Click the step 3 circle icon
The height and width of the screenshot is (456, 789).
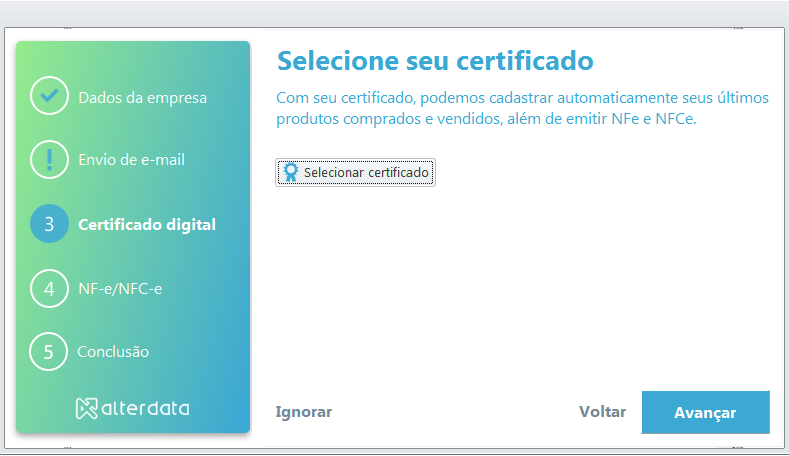pos(49,224)
